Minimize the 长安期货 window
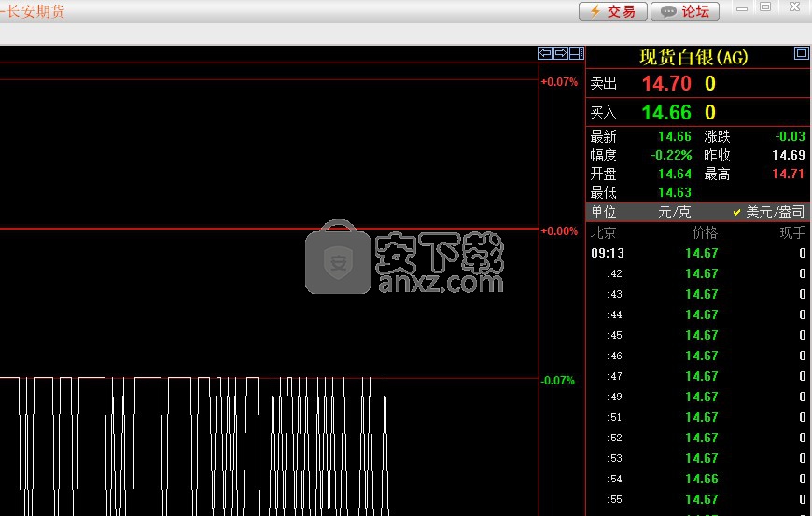Screen dimensions: 812x516 point(742,7)
